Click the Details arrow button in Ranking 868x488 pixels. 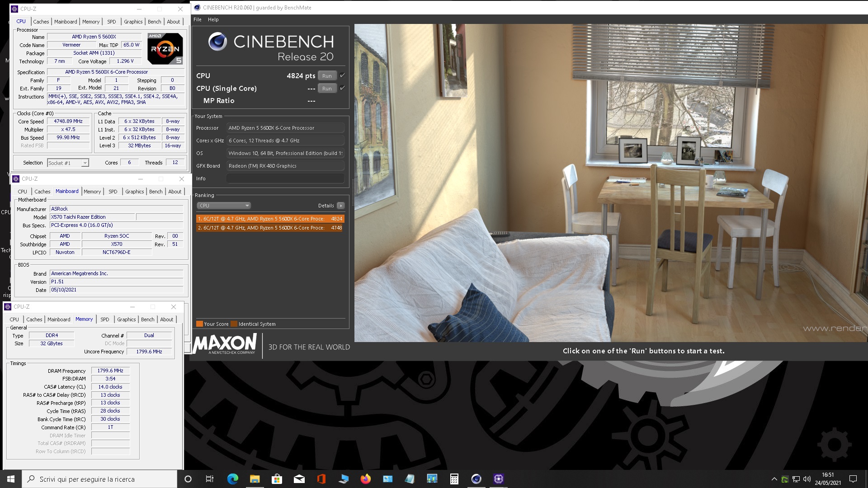[341, 206]
